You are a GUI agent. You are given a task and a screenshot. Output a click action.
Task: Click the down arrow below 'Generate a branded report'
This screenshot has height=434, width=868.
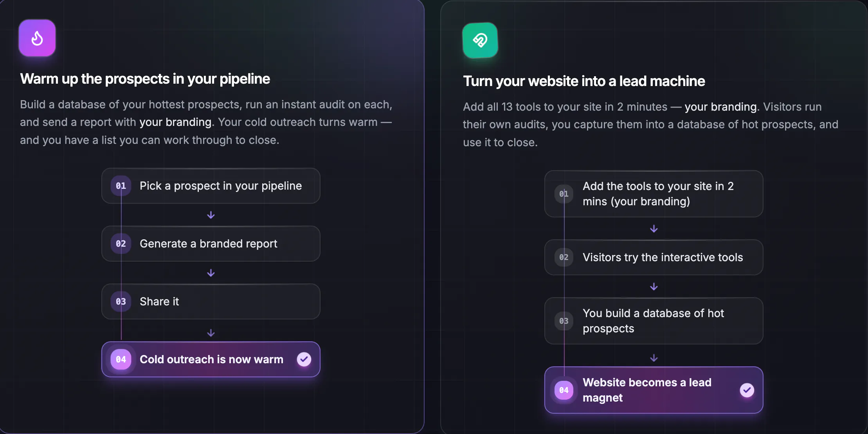[211, 273]
